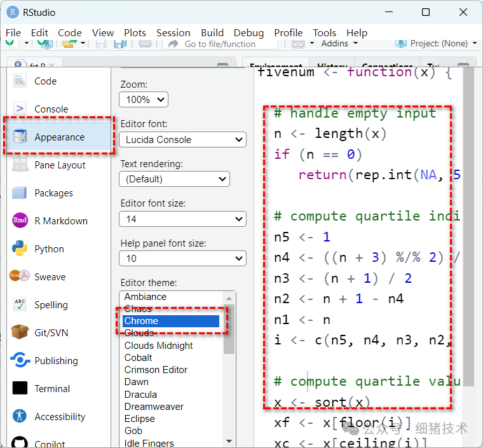Click the code preview vertical scrollbar
This screenshot has width=483, height=448.
pos(468,227)
